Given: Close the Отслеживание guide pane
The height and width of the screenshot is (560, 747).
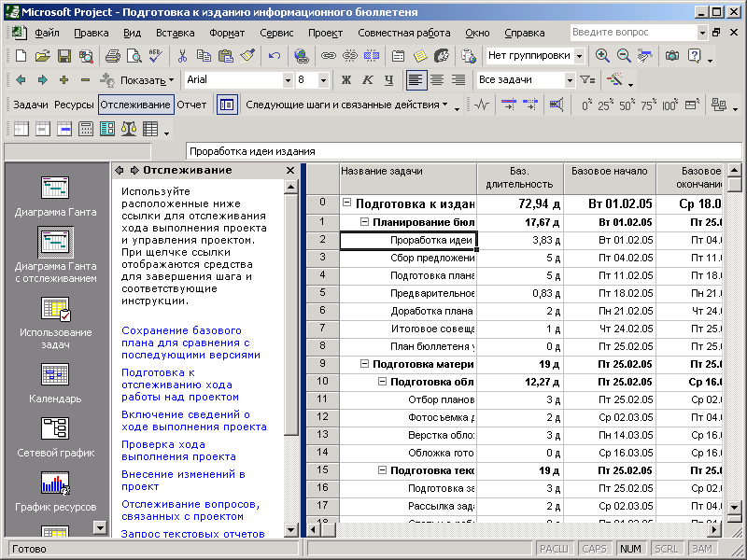Looking at the screenshot, I should 290,171.
